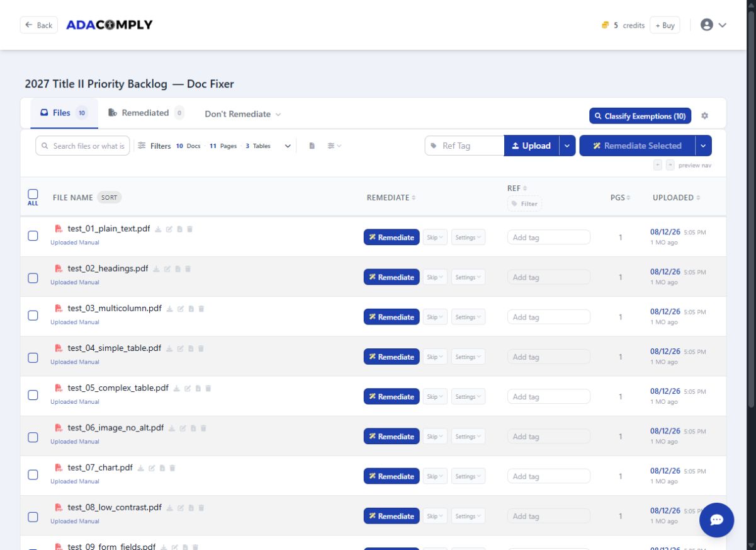Image resolution: width=756 pixels, height=550 pixels.
Task: Switch to the Files tab
Action: [x=64, y=113]
